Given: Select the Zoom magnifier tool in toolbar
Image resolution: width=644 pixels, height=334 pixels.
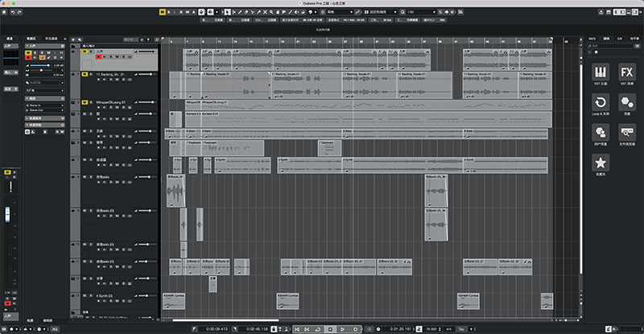Looking at the screenshot, I should click(x=271, y=12).
